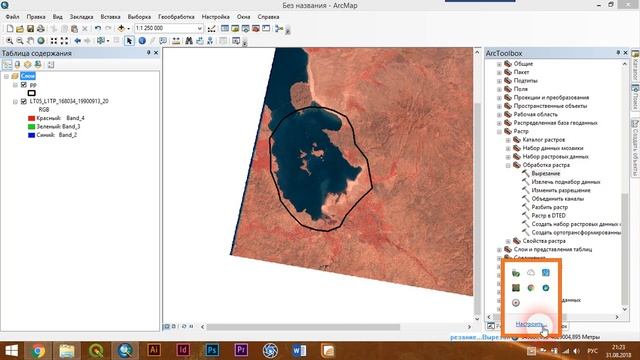Screen dimensions: 640x360
Task: Open the Measure tool
Action: click(x=176, y=41)
